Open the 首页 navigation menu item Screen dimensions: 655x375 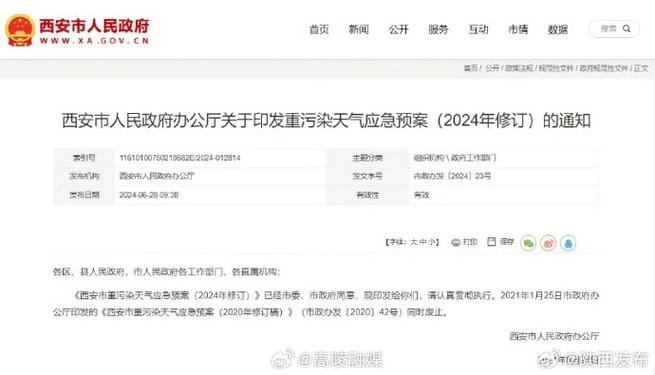pyautogui.click(x=319, y=29)
